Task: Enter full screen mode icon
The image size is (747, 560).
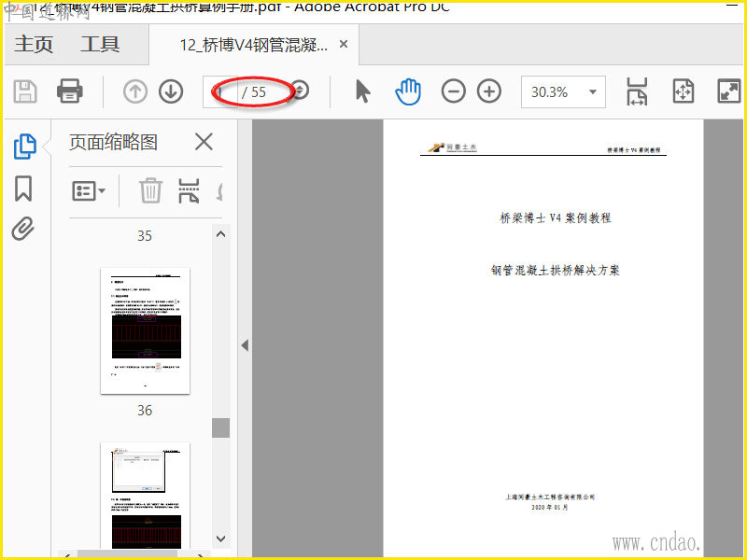Action: pos(729,91)
